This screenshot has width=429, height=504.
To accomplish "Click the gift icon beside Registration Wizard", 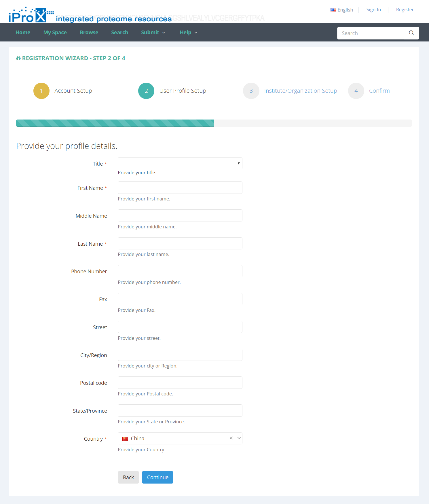I will [x=18, y=58].
